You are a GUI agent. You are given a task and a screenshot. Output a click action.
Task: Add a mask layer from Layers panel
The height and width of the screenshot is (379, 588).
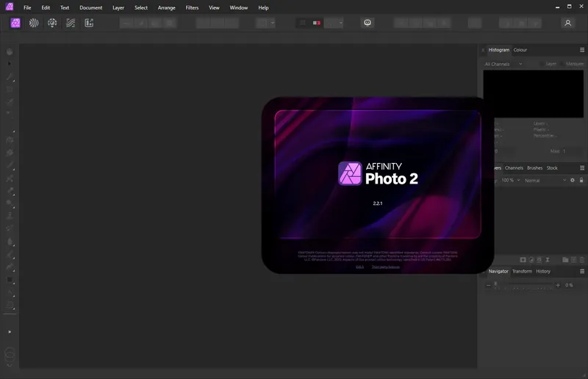pyautogui.click(x=523, y=260)
